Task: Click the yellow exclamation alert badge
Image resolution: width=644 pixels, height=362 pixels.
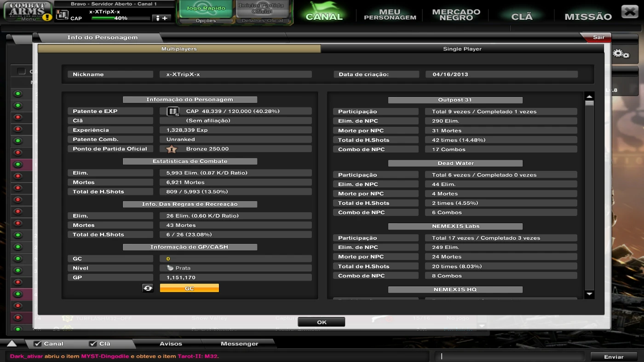Action: click(47, 17)
